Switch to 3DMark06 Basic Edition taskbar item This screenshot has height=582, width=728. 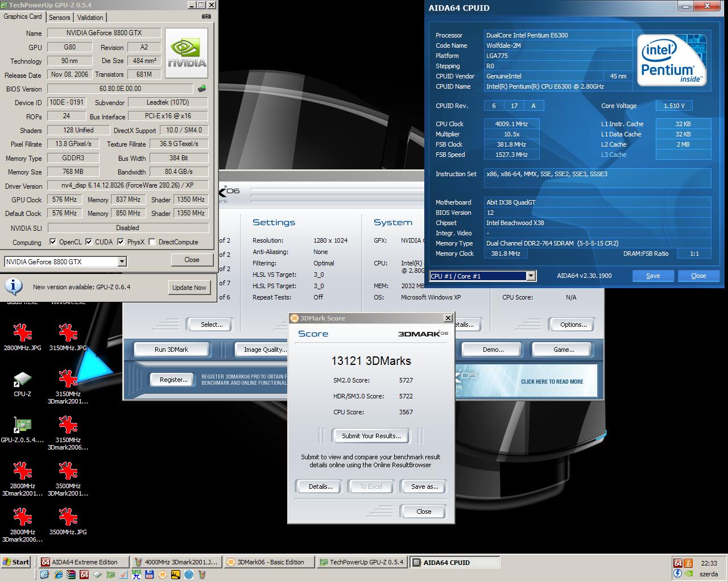point(270,562)
